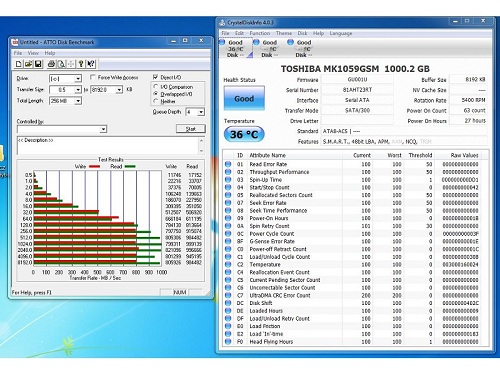Click the blue status circle for Temperature attribute
Screen dimensions: 500x375
[228, 264]
